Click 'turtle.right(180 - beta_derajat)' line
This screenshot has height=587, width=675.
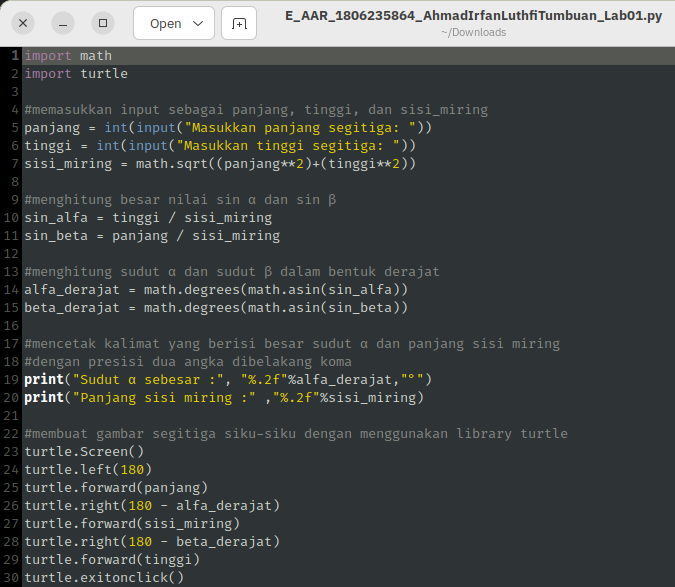152,542
